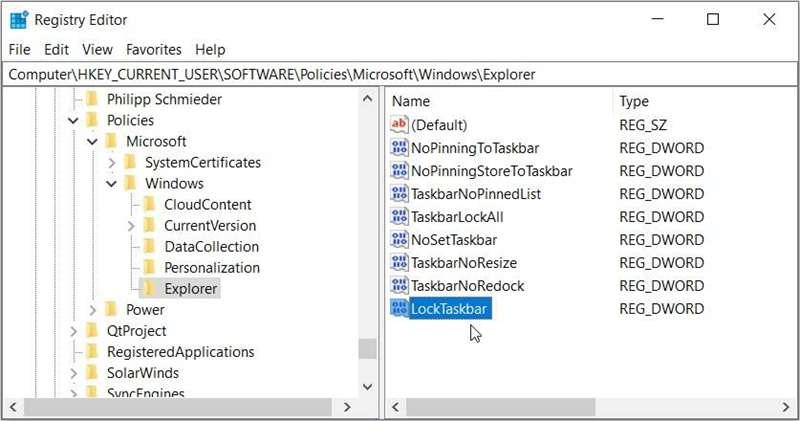Click the tree pane vertical scrollbar down arrow
Viewport: 800px width, 421px height.
367,386
